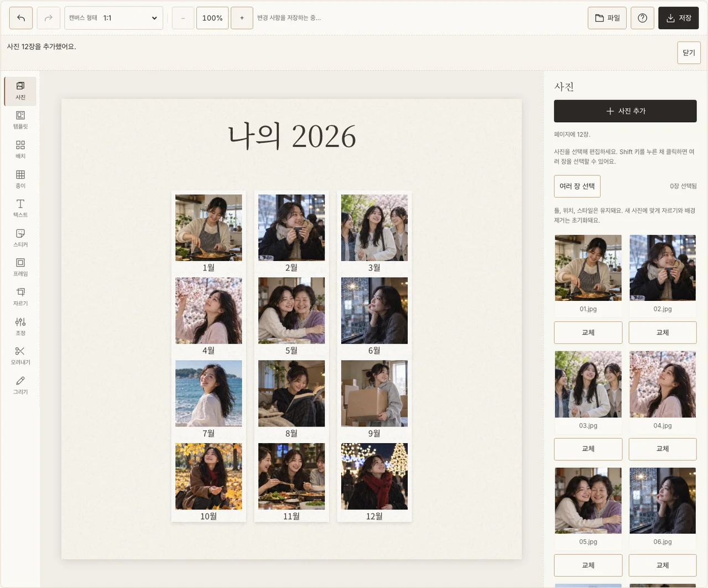The image size is (708, 588).
Task: Click the 10월 caption label
Action: click(209, 516)
